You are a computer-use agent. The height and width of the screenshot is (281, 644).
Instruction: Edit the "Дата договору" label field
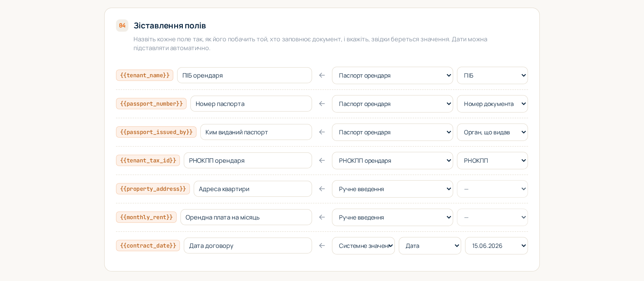click(248, 246)
